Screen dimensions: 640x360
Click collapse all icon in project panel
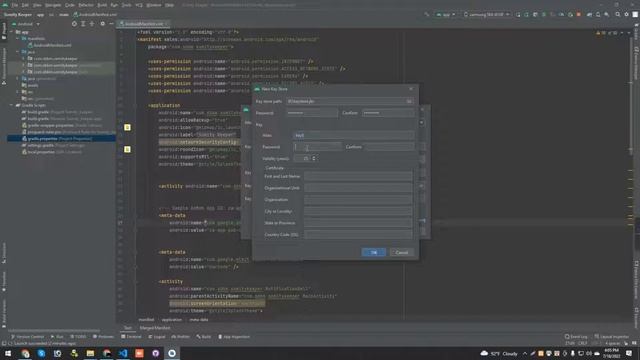[92, 24]
